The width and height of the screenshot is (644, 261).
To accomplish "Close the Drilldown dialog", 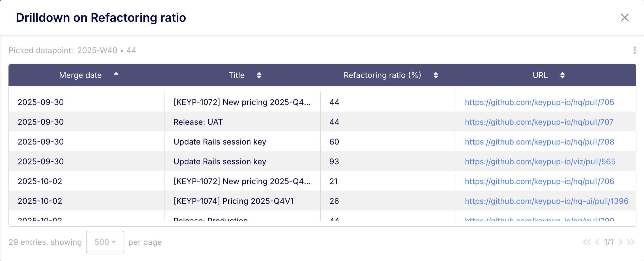I will [x=624, y=18].
